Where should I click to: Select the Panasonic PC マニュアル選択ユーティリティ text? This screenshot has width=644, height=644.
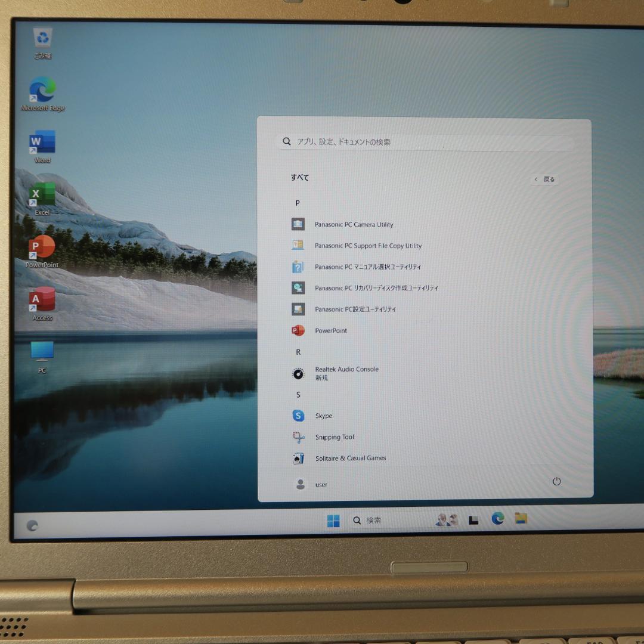(368, 267)
